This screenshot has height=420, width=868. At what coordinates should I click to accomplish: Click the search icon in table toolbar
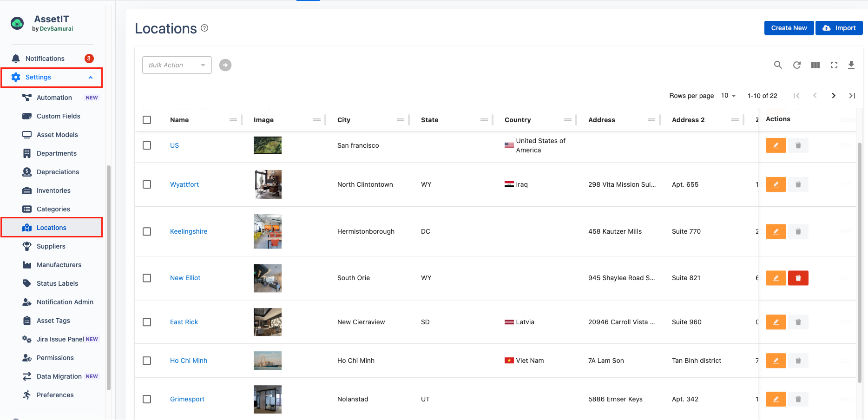(777, 65)
